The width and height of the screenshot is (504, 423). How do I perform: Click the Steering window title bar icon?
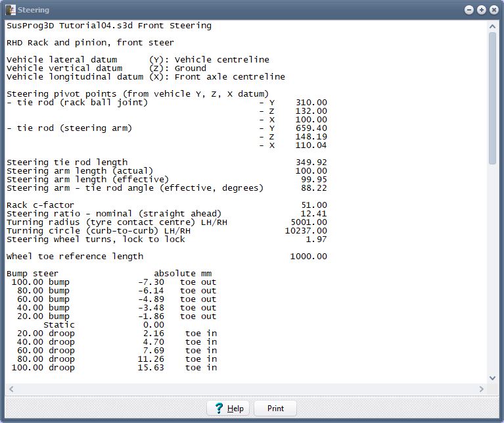click(10, 10)
